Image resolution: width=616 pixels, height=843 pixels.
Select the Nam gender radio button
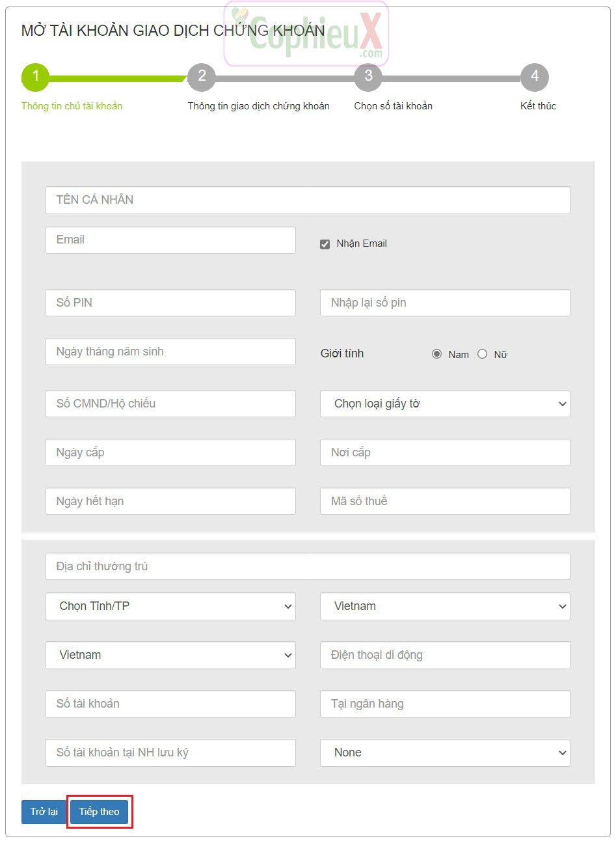436,354
